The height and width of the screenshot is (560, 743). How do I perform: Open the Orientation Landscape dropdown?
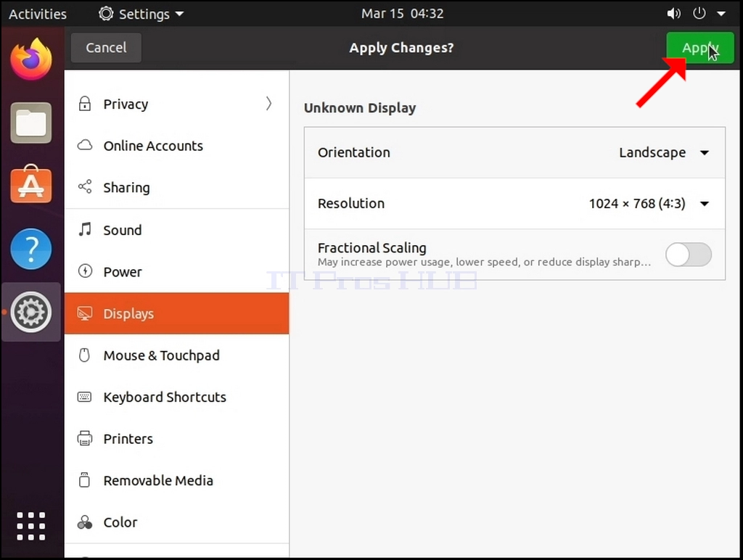(663, 152)
